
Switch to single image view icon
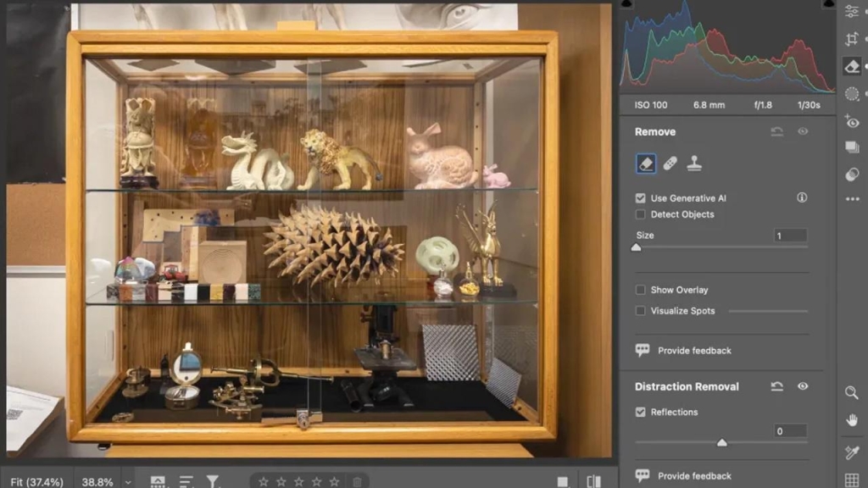coord(563,482)
